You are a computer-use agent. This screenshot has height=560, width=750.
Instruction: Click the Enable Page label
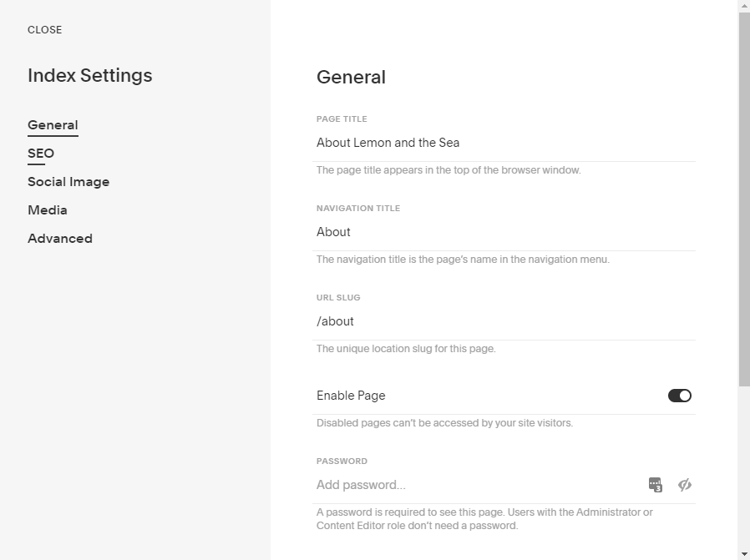[x=351, y=396]
